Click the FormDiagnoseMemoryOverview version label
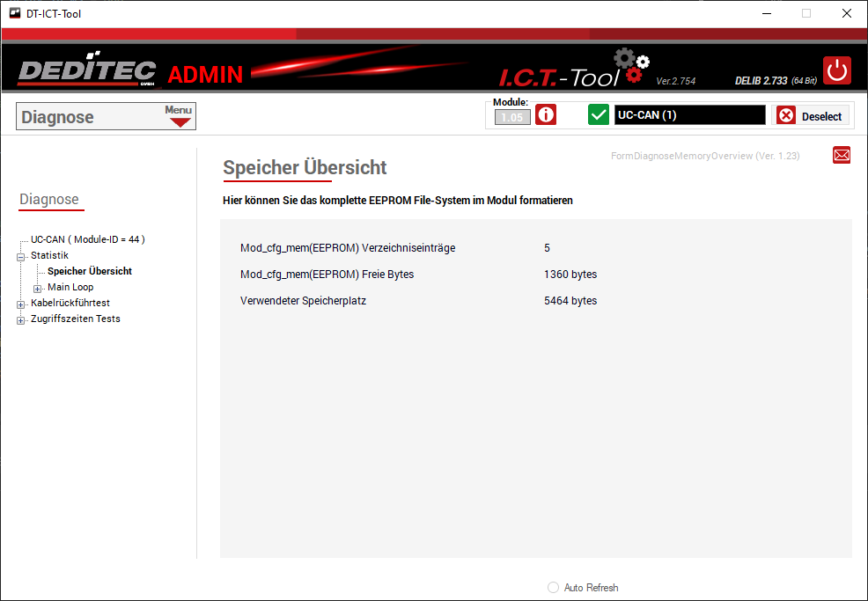The height and width of the screenshot is (601, 868). tap(704, 156)
